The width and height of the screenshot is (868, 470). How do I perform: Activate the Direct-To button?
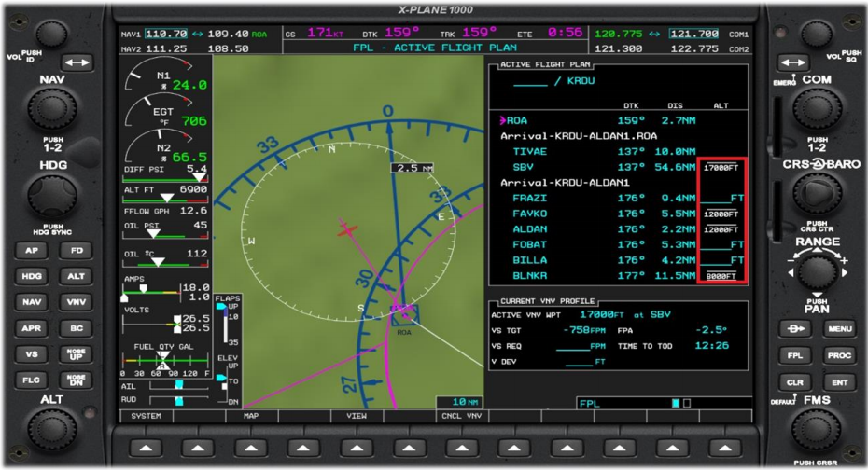coord(795,328)
